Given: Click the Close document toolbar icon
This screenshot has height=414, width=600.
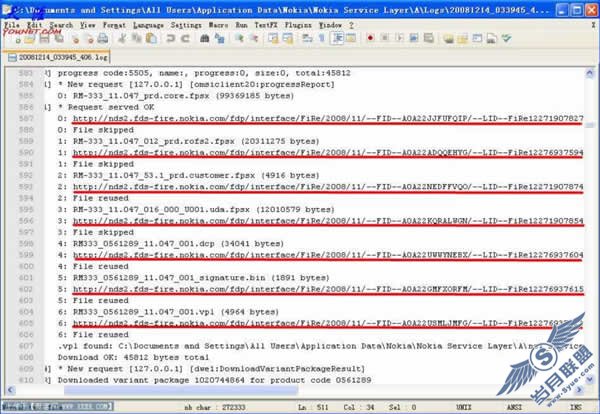Looking at the screenshot, I should 75,39.
